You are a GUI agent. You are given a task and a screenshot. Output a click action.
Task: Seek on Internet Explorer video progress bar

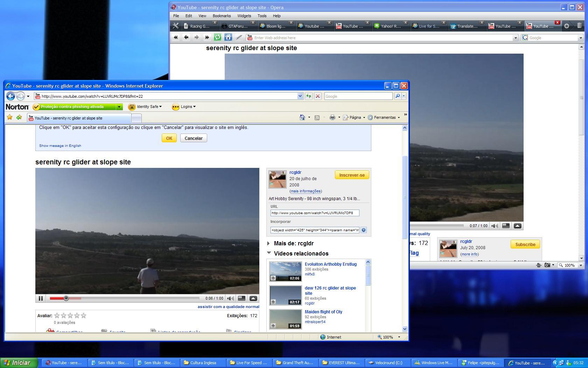pos(124,298)
